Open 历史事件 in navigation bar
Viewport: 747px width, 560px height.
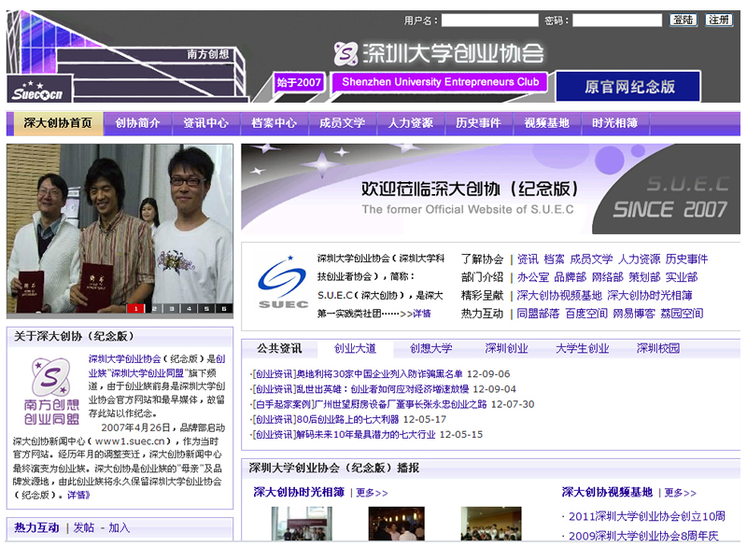pos(478,123)
